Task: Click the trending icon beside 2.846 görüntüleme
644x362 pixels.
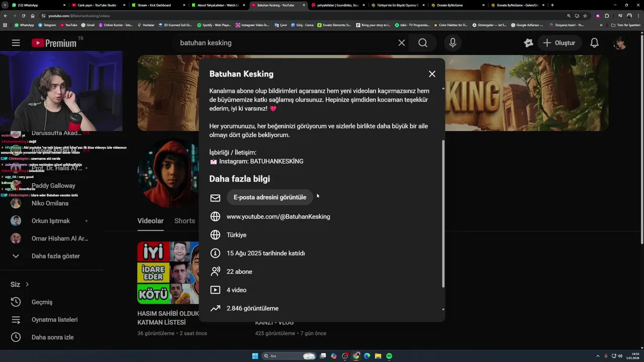Action: coord(215,308)
